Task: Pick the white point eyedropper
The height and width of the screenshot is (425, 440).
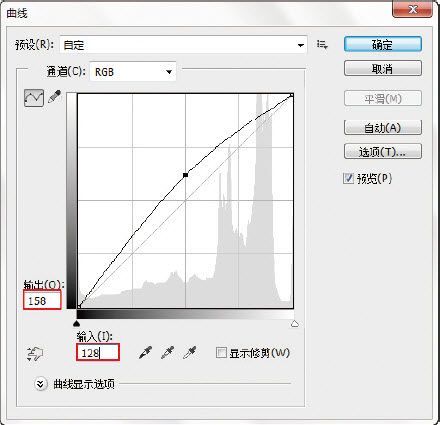Action: (x=190, y=353)
